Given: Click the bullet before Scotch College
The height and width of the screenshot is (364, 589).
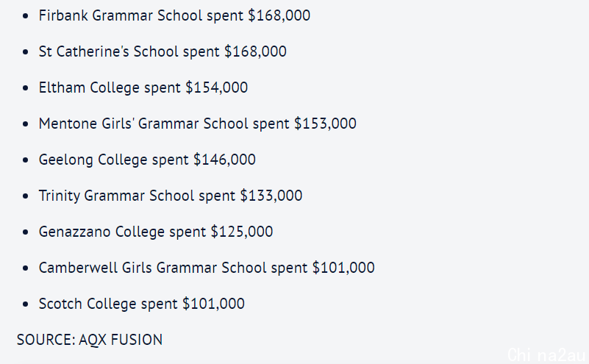Looking at the screenshot, I should point(25,304).
